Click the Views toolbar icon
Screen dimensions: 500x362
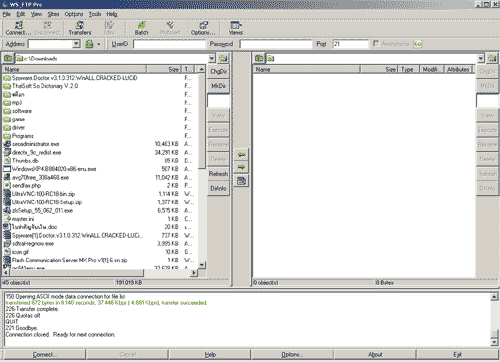(x=236, y=28)
